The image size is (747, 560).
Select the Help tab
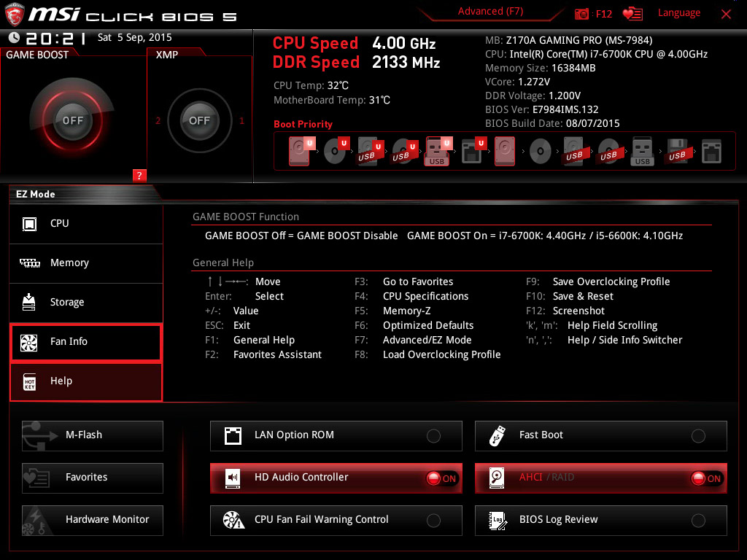[86, 381]
